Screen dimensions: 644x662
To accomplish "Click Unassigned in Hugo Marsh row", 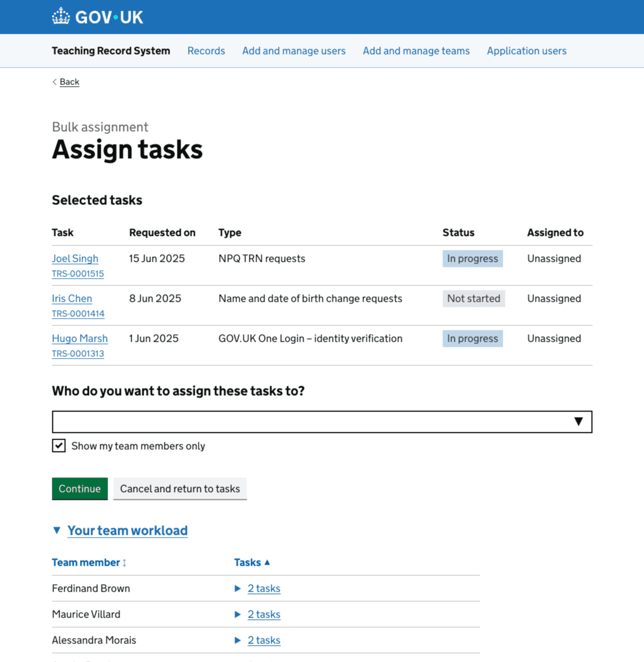I will (x=554, y=339).
